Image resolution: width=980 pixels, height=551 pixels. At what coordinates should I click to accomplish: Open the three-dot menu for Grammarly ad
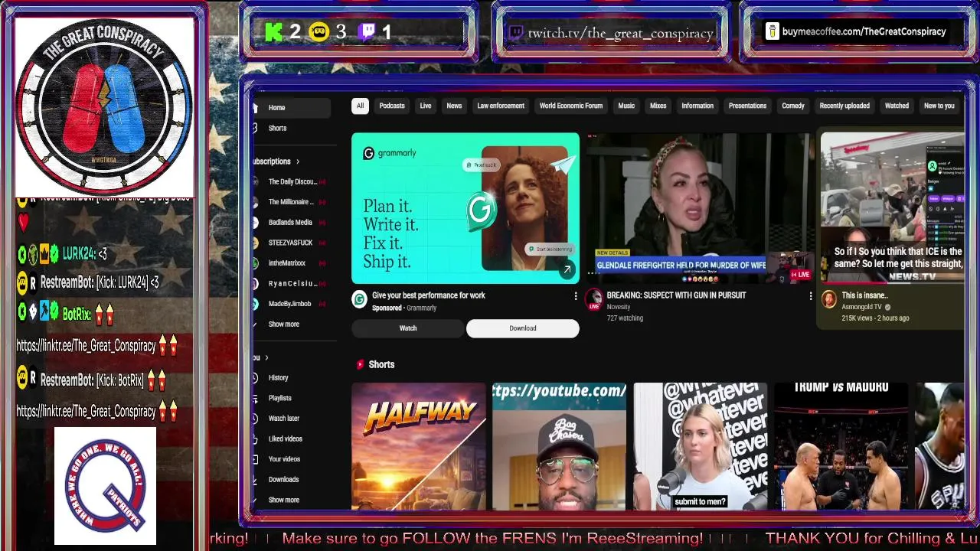click(x=576, y=296)
